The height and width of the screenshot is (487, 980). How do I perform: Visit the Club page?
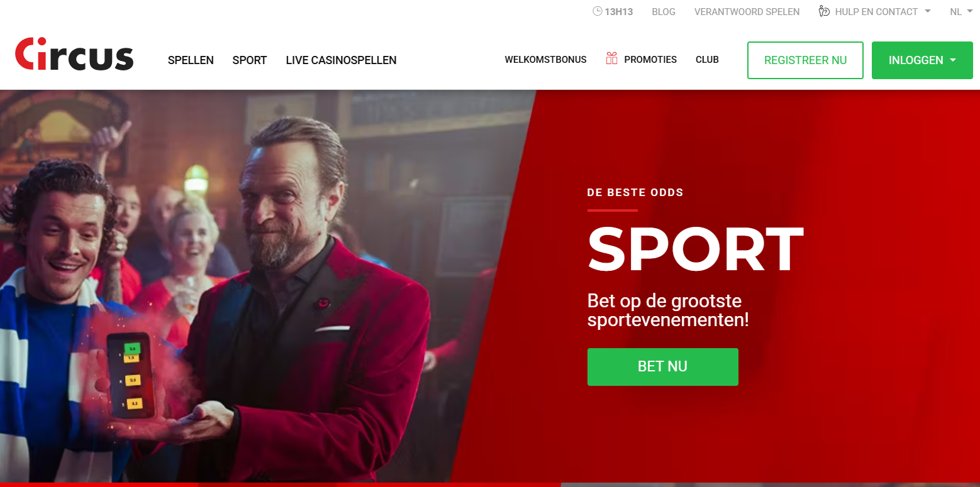[x=707, y=60]
